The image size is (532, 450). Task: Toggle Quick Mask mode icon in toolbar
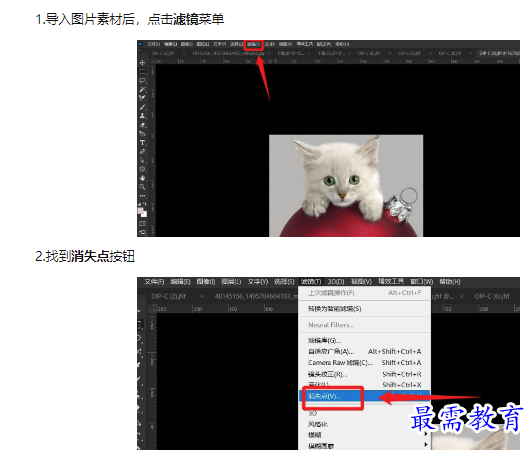coord(142,223)
